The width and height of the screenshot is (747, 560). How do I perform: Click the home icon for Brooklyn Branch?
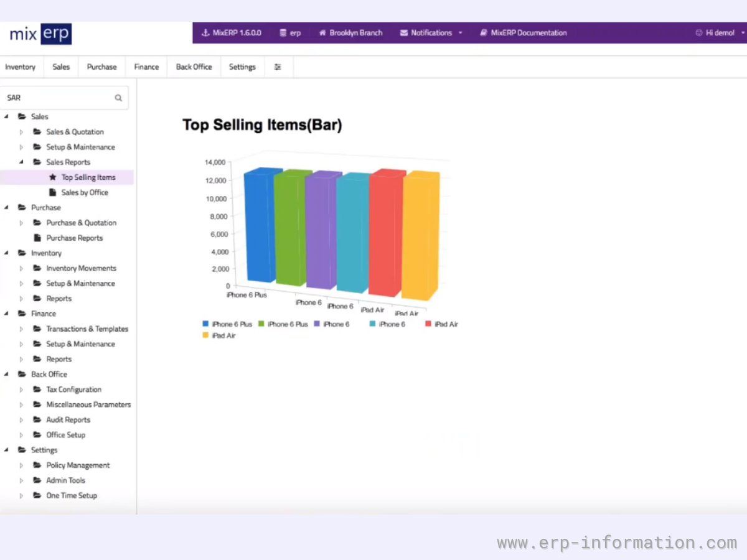pos(322,33)
